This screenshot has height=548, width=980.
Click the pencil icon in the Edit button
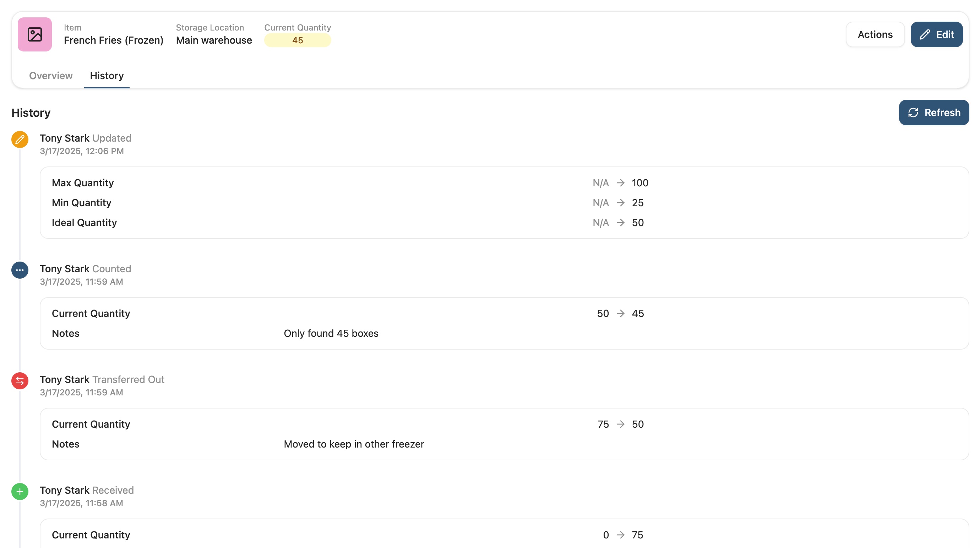click(925, 35)
